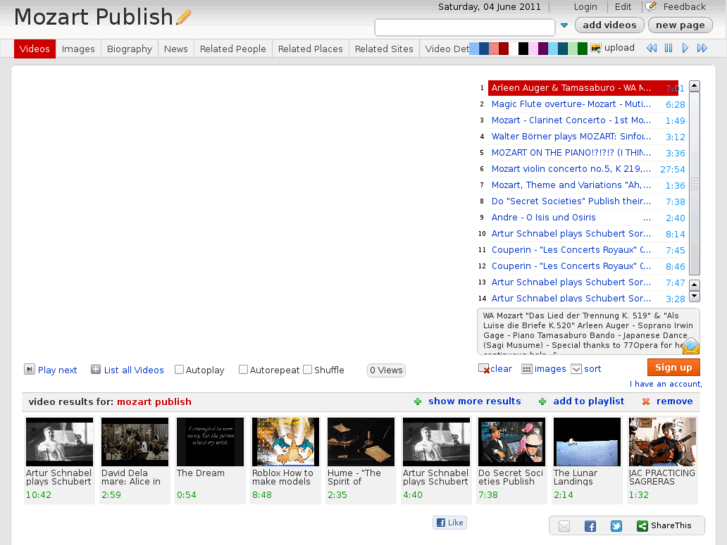
Task: Open the Related Places tab
Action: pyautogui.click(x=310, y=49)
